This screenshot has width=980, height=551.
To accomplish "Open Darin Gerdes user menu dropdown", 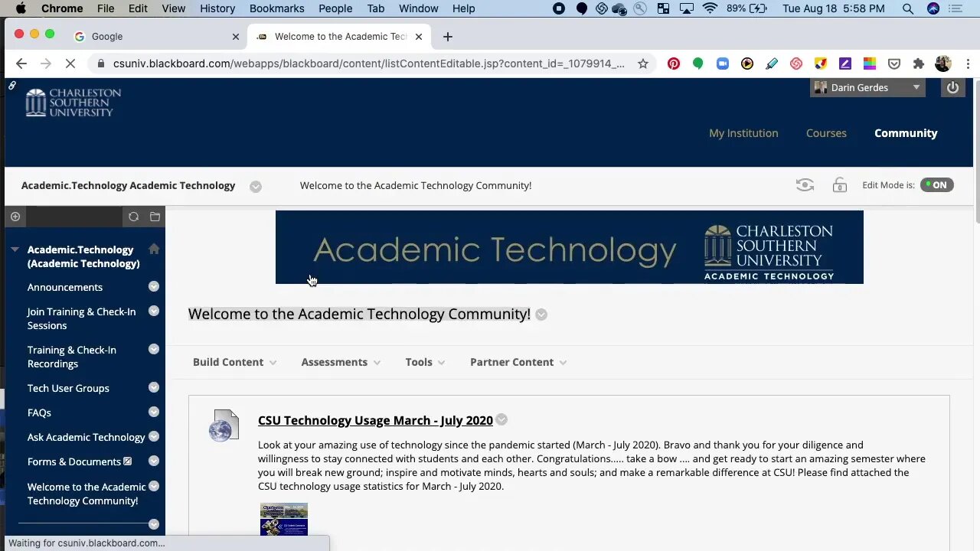I will [867, 88].
